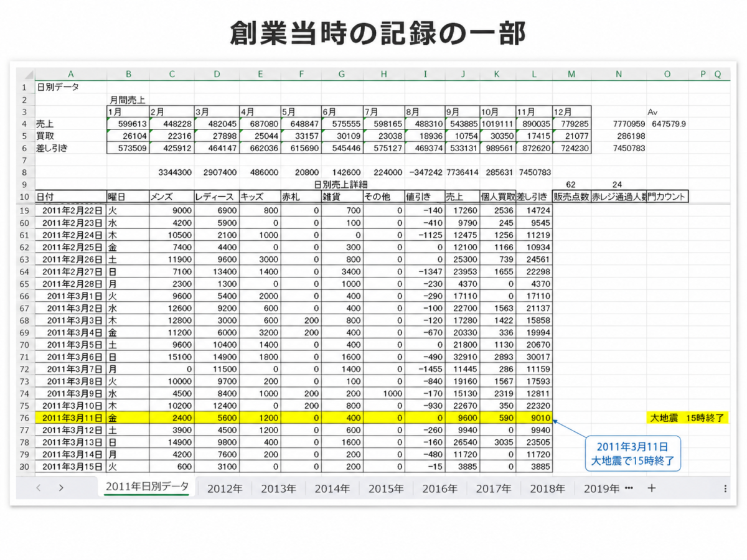Image resolution: width=747 pixels, height=560 pixels.
Task: Activate the 2011年日別データ sheet tab
Action: 147,487
